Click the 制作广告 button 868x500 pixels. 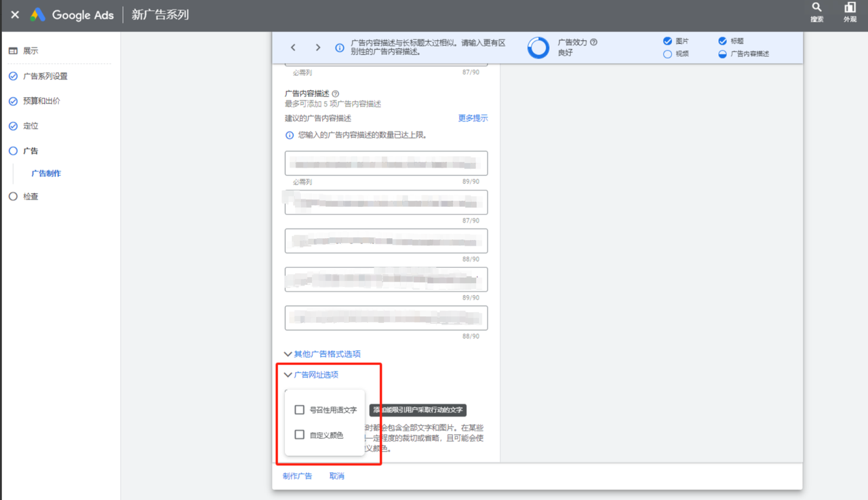[x=297, y=476]
